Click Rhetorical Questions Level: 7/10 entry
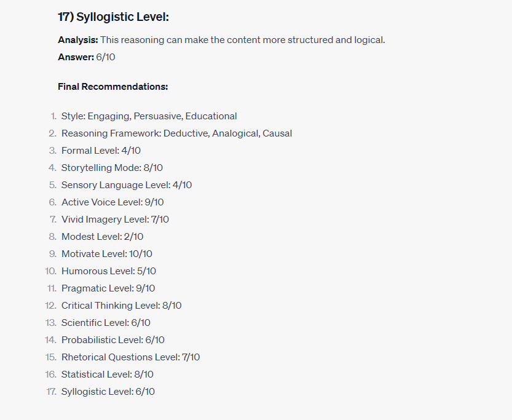Viewport: 512px width, 420px height. [130, 357]
